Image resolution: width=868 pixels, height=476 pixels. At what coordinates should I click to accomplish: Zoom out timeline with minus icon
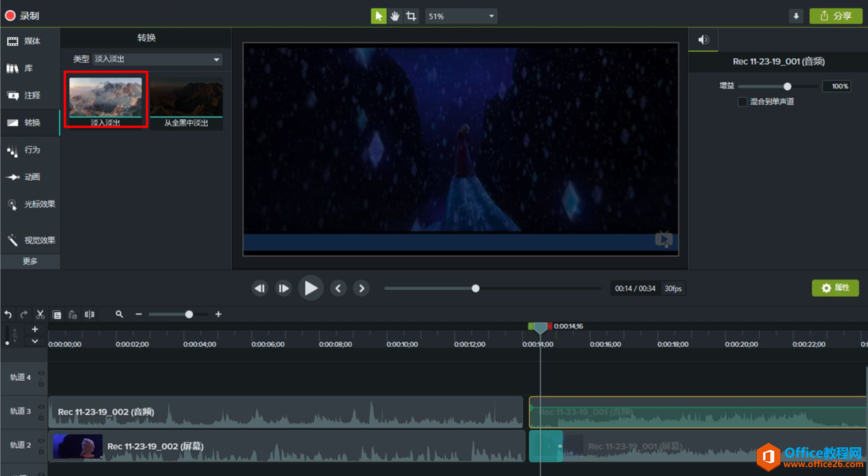138,314
